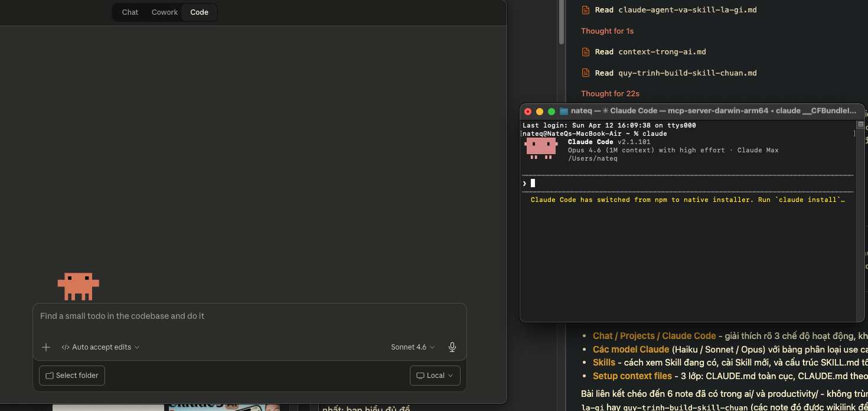This screenshot has height=411, width=868.
Task: Open the "Các model Claude" link
Action: pos(631,349)
